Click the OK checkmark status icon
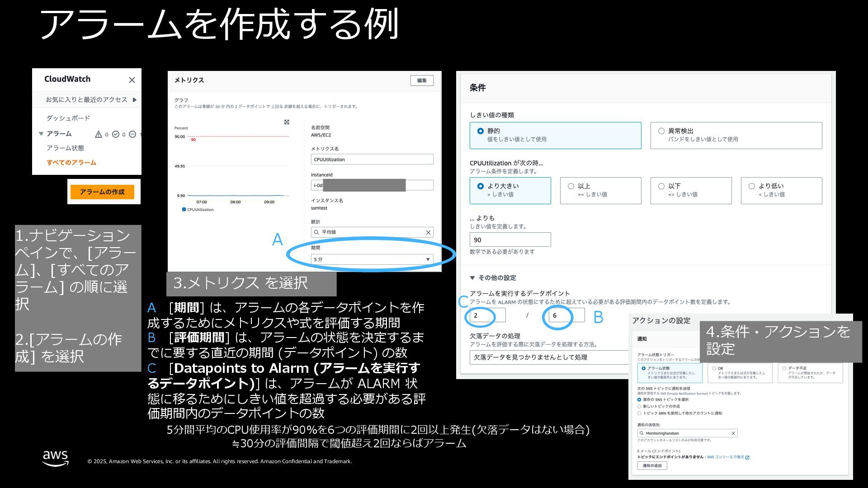Viewport: 868px width, 488px height. coord(116,134)
